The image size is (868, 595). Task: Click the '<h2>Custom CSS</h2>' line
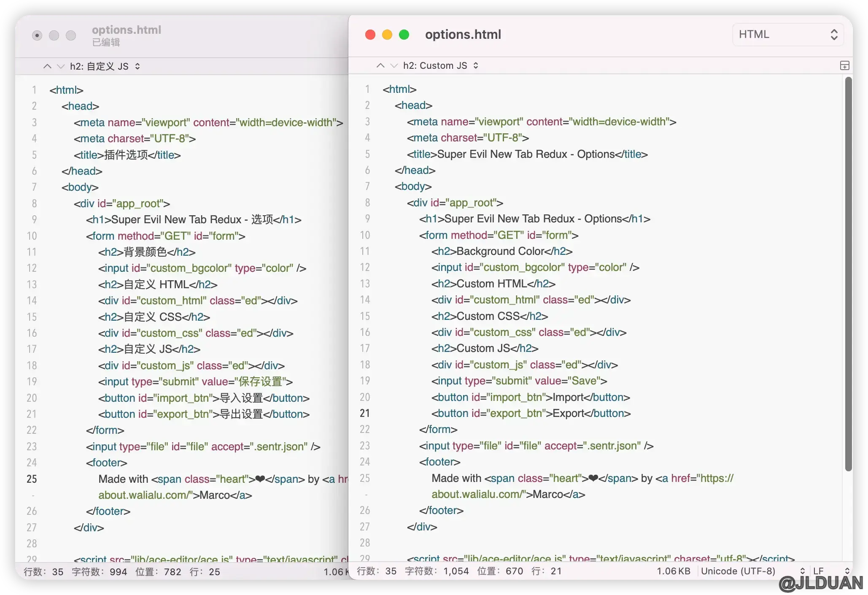point(490,316)
